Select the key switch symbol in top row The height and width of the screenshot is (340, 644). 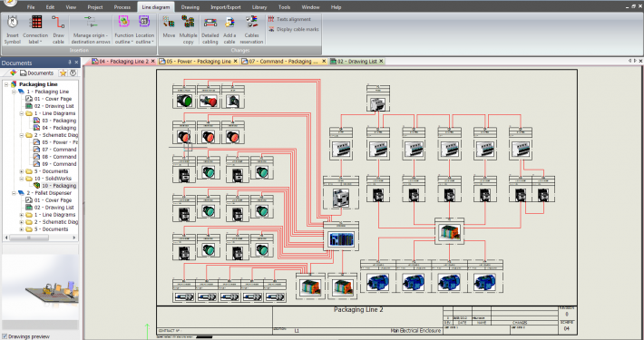point(233,97)
